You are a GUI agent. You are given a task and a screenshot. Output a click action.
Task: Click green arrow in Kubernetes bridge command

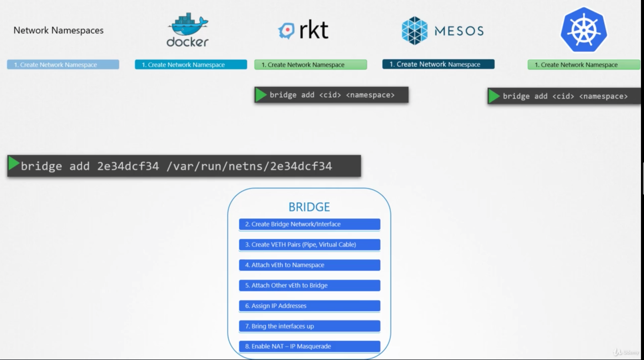(x=494, y=96)
